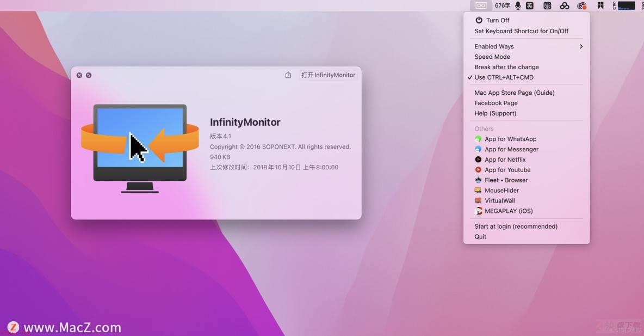Click the 940 KB file size text
This screenshot has height=336, width=644.
tap(220, 157)
